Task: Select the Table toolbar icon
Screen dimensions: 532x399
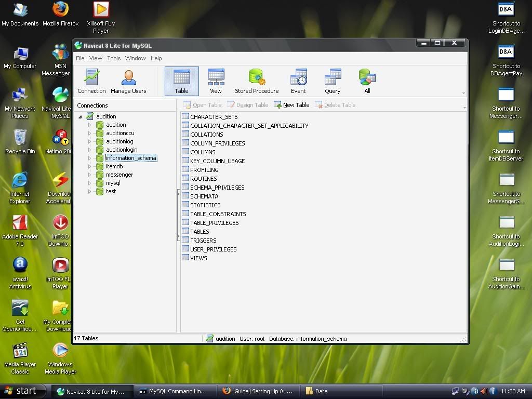Action: point(181,81)
